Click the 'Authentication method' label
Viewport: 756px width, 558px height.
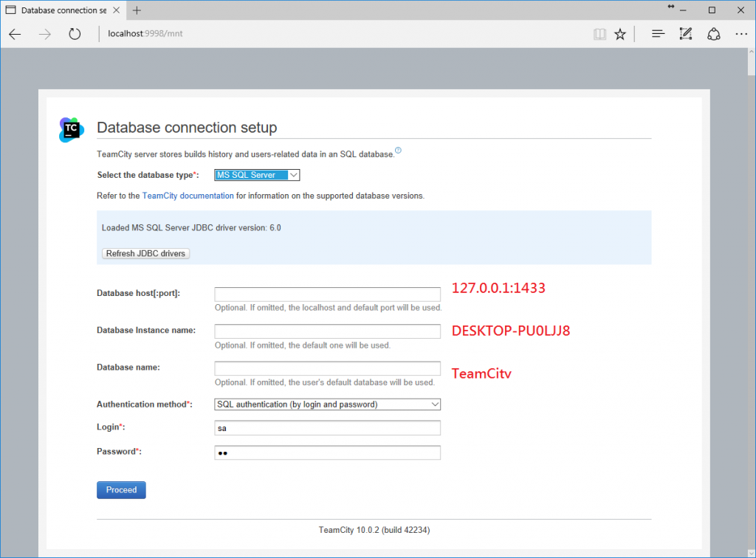[x=145, y=404]
